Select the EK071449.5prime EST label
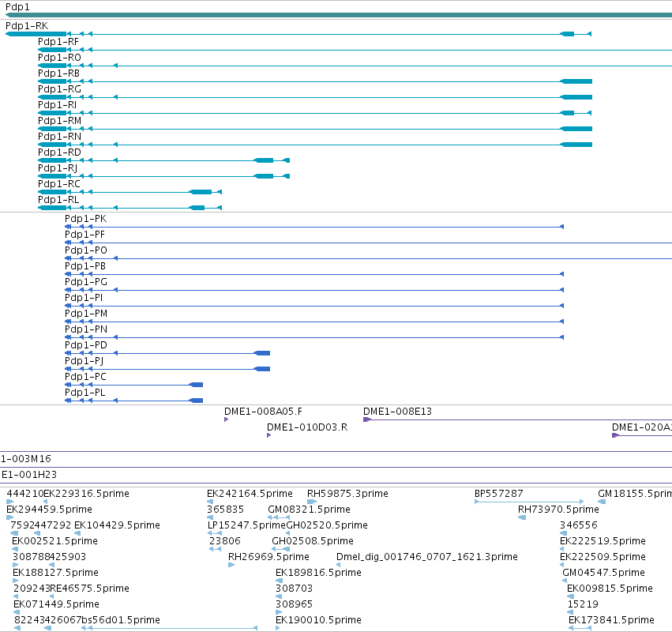 57,604
